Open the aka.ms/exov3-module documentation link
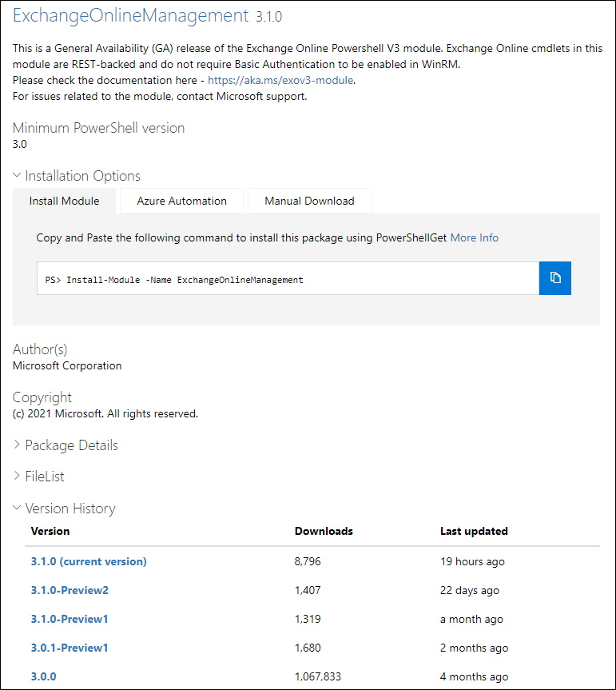 click(x=280, y=80)
